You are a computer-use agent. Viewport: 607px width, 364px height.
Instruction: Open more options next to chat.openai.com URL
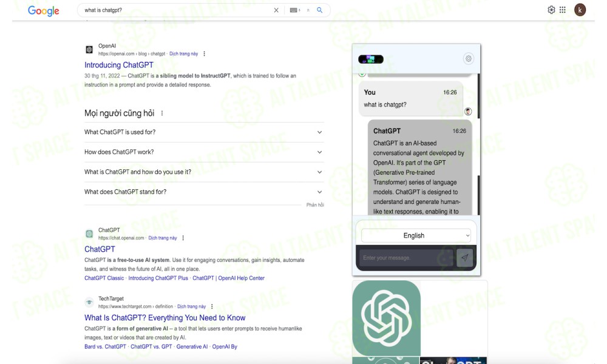183,238
